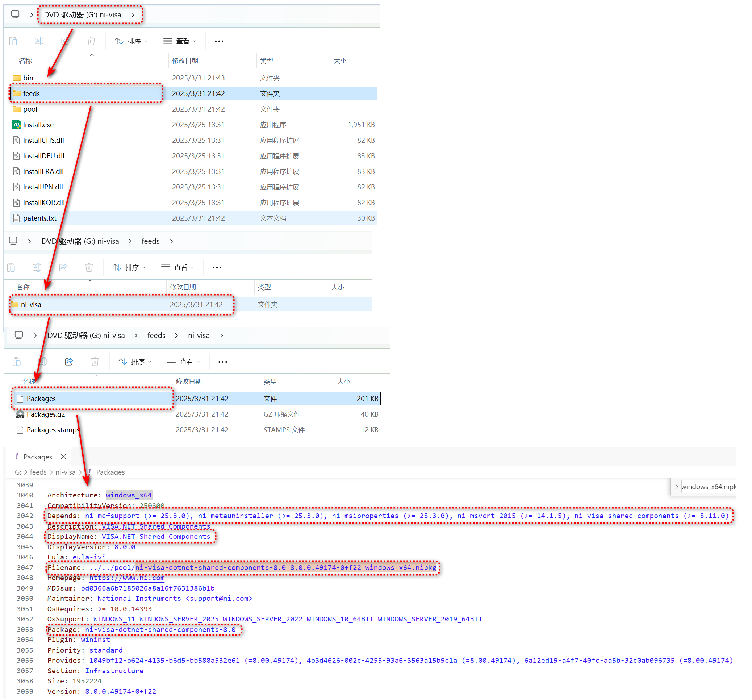Open the more options (…) menu in the ni-visa folder window
The image size is (752, 700).
pos(223,362)
